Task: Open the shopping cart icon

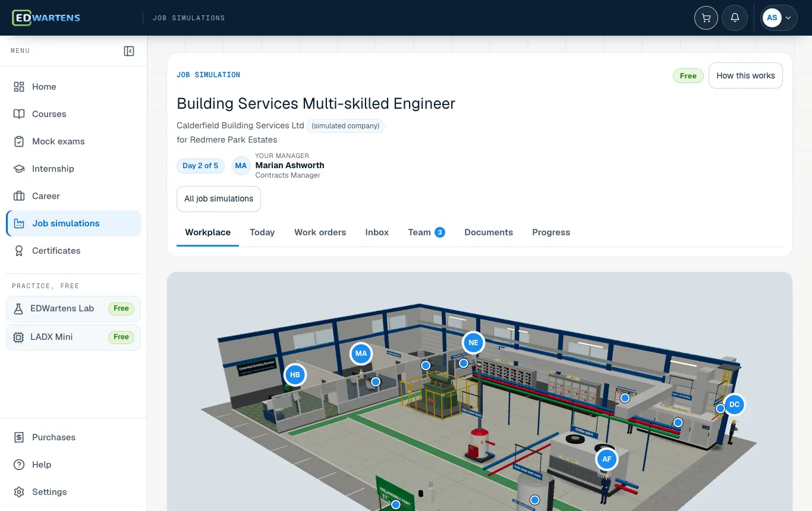Action: [706, 18]
